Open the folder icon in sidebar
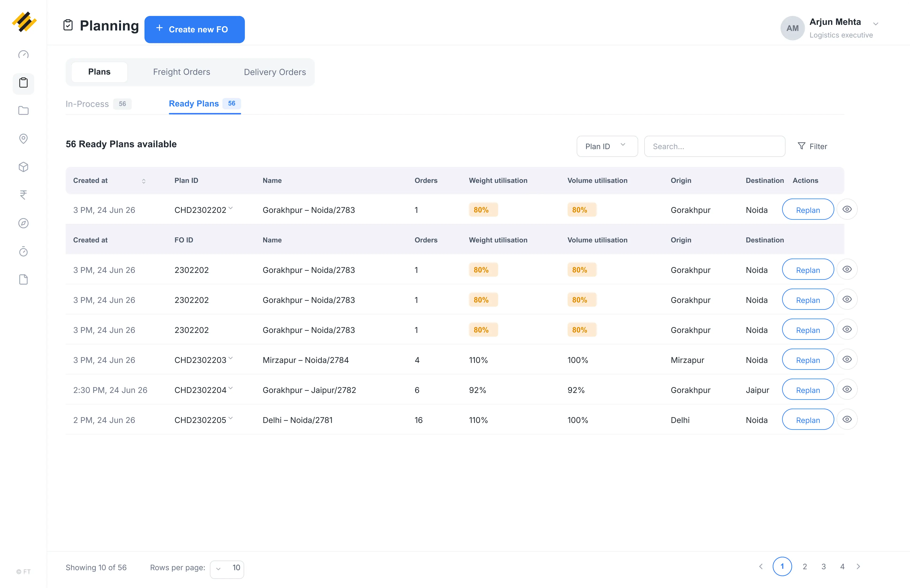Screen dimensions: 910x588 point(23,111)
